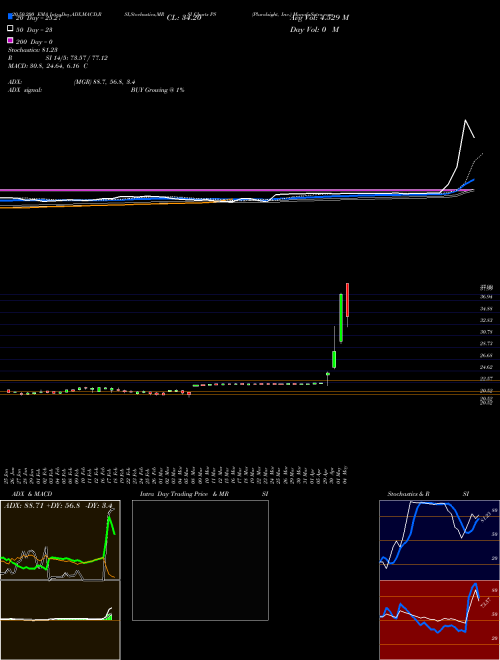The height and width of the screenshot is (660, 500).
Task: Select the 'BUY Growing @ 1%' signal text
Action: (157, 90)
